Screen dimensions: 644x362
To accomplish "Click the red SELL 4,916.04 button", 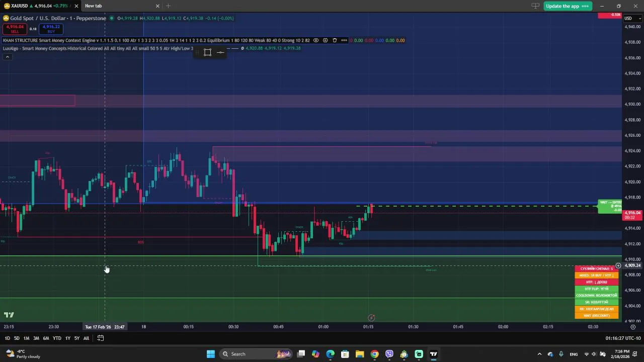I will [15, 29].
